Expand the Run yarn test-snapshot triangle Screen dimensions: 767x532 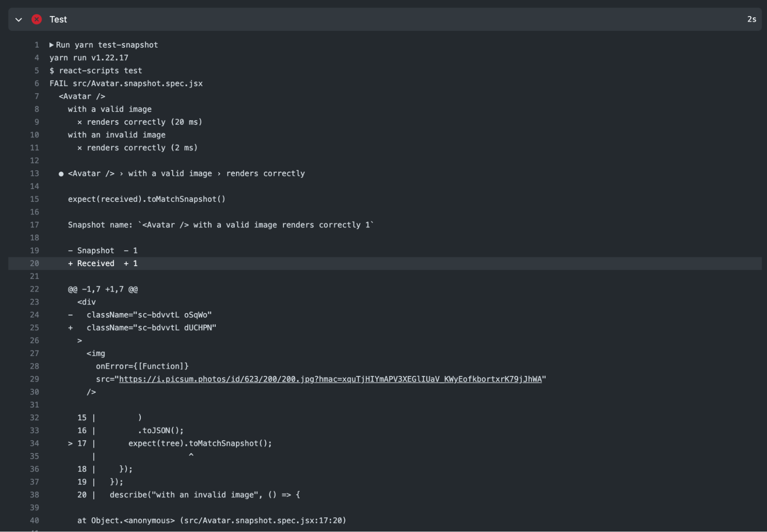pyautogui.click(x=51, y=45)
